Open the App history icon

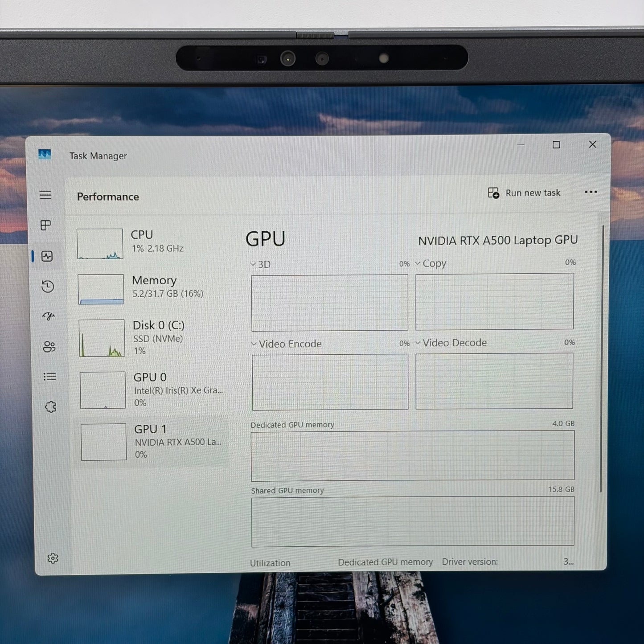48,286
